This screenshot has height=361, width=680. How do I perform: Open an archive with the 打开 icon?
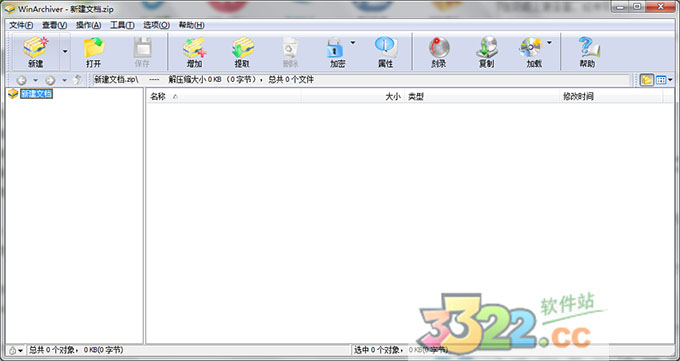click(x=94, y=48)
